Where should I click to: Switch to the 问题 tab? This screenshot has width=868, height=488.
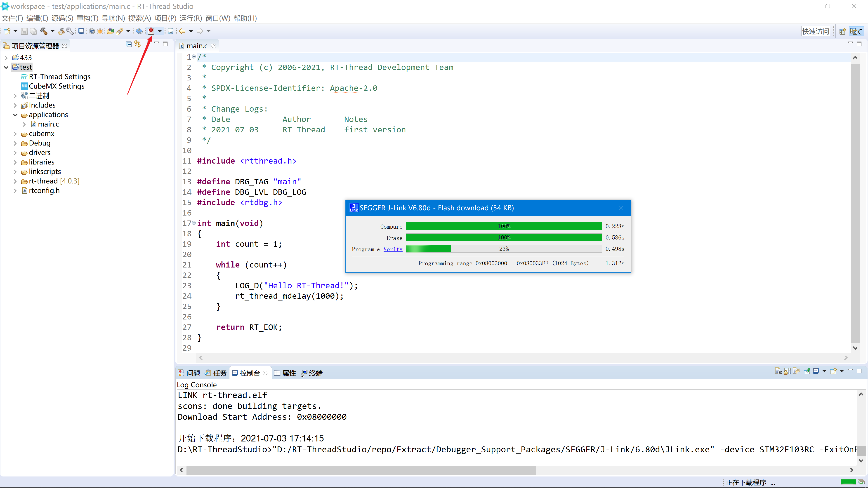(x=189, y=373)
